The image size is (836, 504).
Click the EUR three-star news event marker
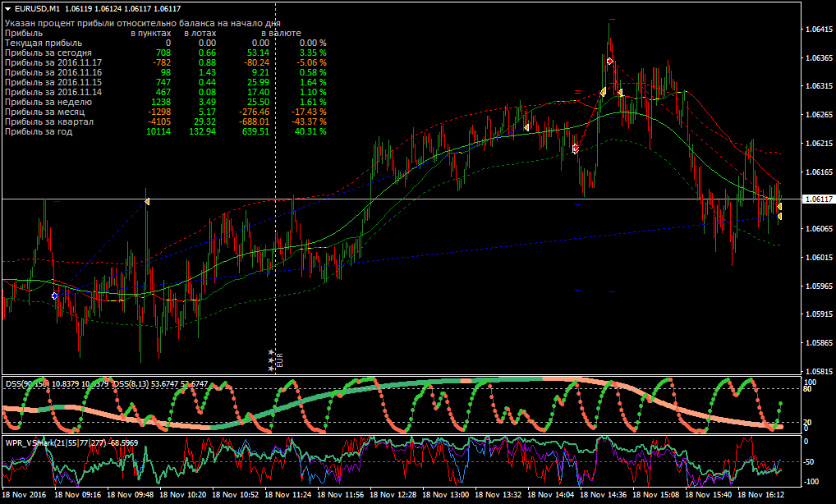pos(276,360)
